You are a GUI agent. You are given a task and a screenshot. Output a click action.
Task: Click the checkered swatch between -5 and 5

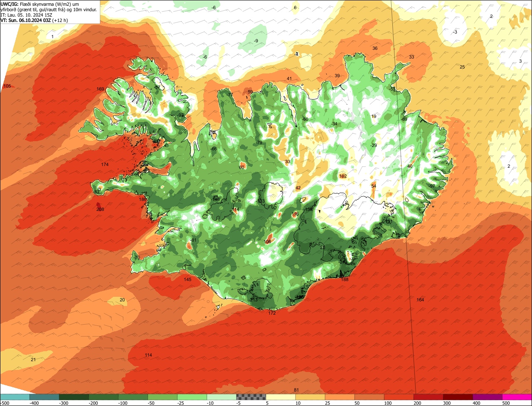[x=251, y=397]
